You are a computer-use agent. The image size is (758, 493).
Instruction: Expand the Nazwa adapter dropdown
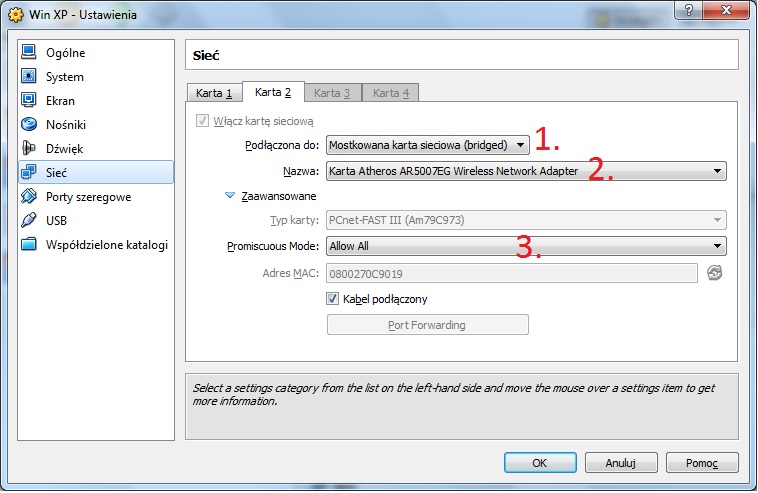tap(526, 171)
